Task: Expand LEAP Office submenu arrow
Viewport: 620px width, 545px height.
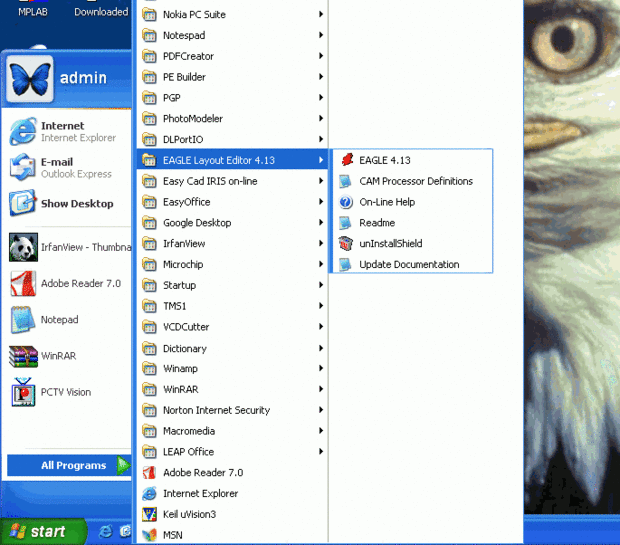Action: 321,451
